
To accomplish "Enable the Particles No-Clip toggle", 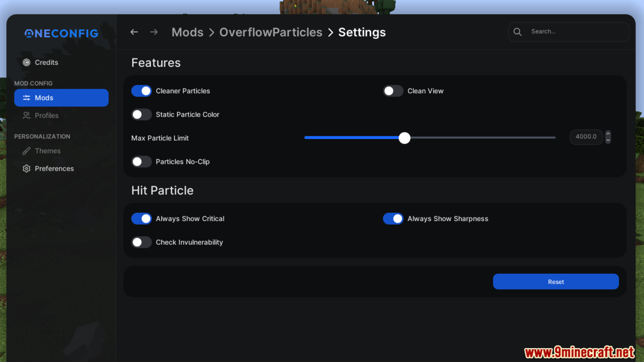I will point(142,162).
